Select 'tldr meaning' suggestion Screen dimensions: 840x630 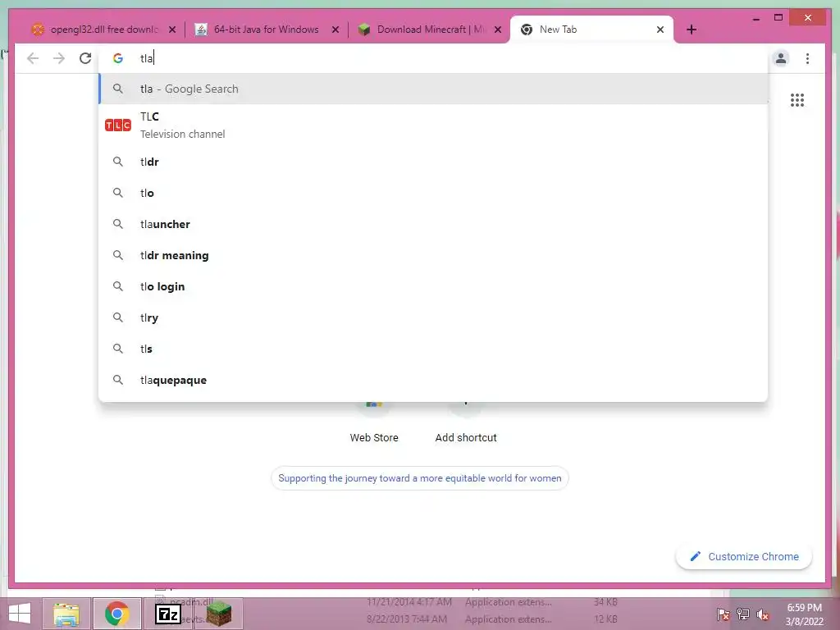(433, 255)
